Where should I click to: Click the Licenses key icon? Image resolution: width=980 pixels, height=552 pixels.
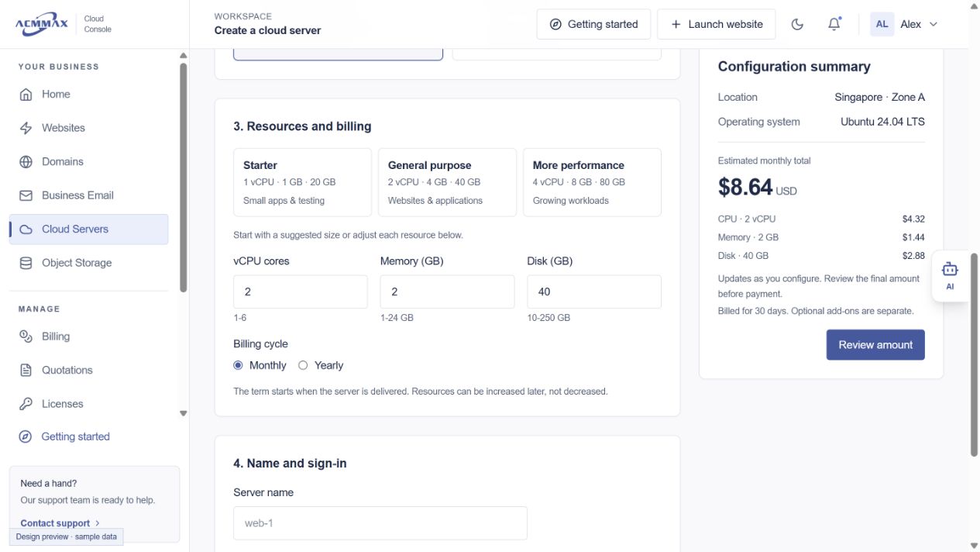tap(26, 404)
